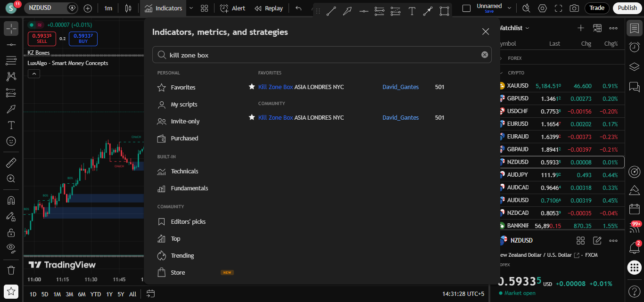Toggle lock all drawings padlock
Viewport: 644px width, 302px height.
point(11,232)
